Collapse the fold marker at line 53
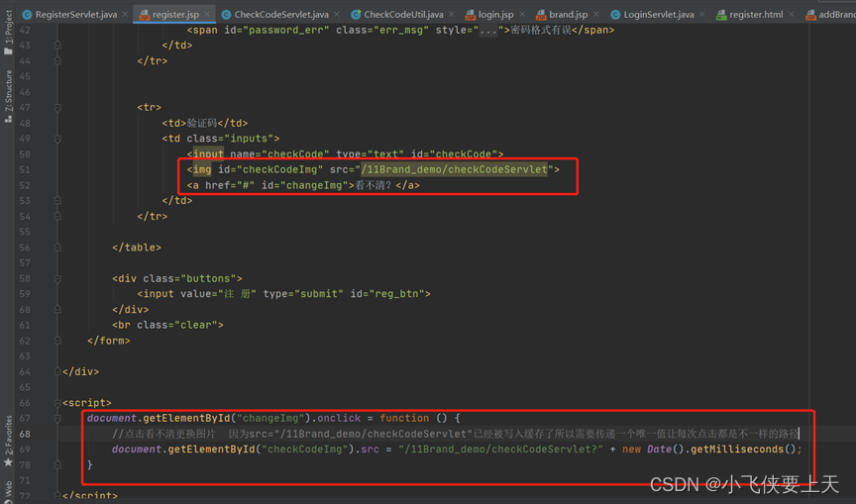Viewport: 856px width, 504px height. click(57, 201)
